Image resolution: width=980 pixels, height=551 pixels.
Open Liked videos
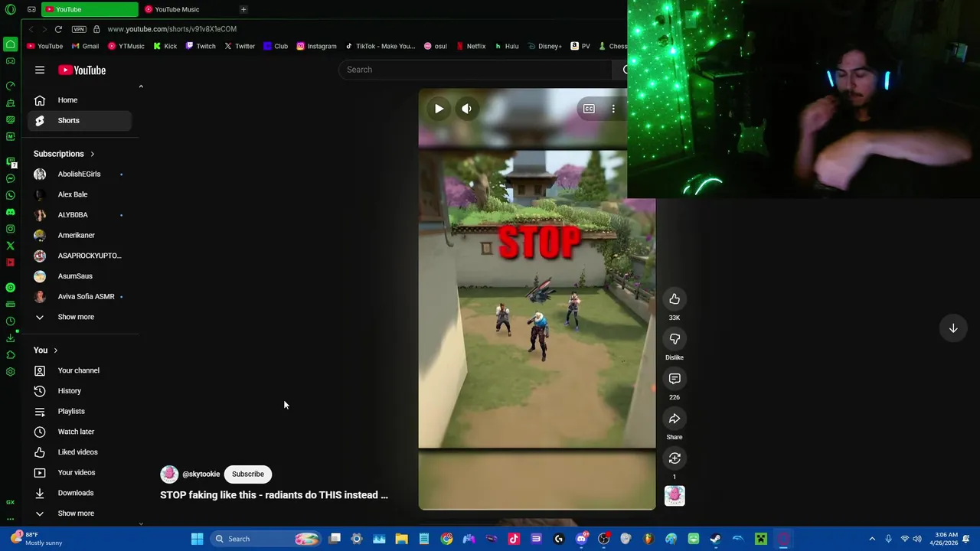pos(80,452)
